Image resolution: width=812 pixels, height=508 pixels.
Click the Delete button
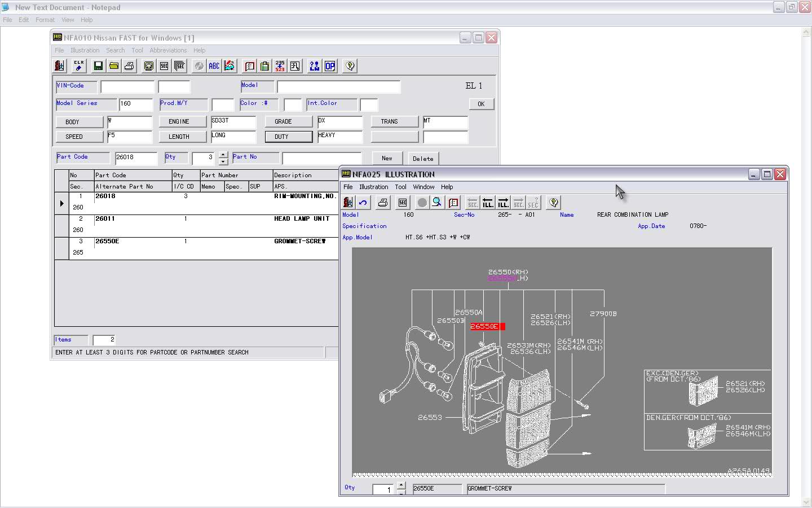[x=422, y=159]
